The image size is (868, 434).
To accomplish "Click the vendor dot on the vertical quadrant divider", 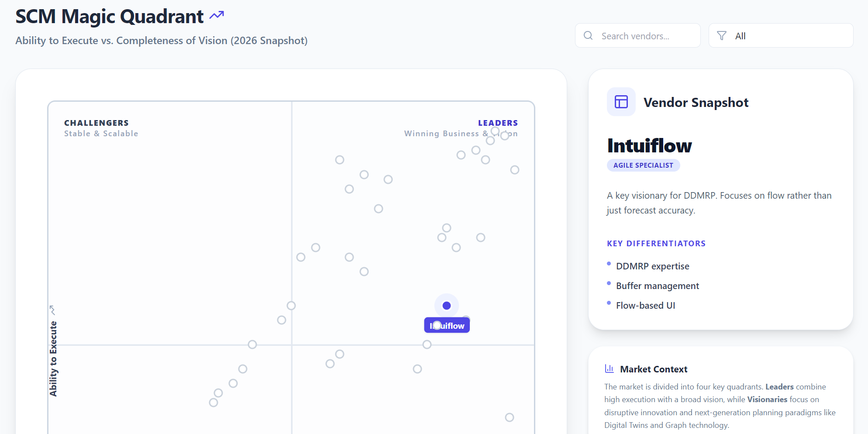I will (291, 306).
